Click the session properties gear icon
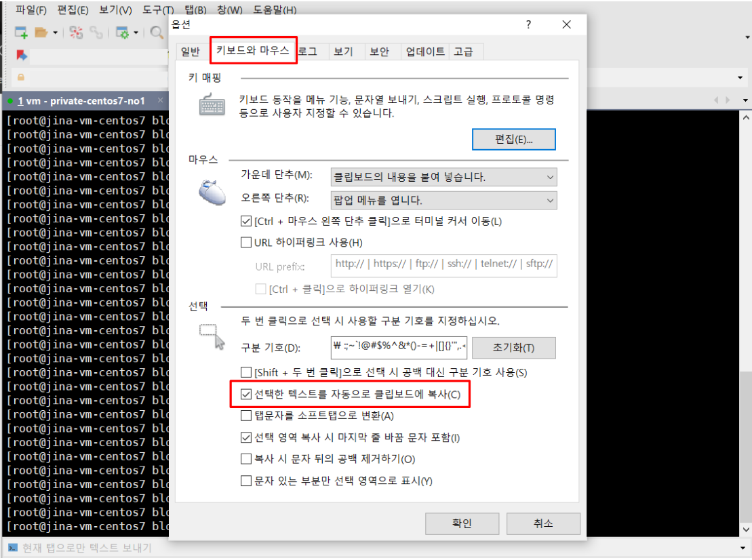752x560 pixels. click(122, 33)
